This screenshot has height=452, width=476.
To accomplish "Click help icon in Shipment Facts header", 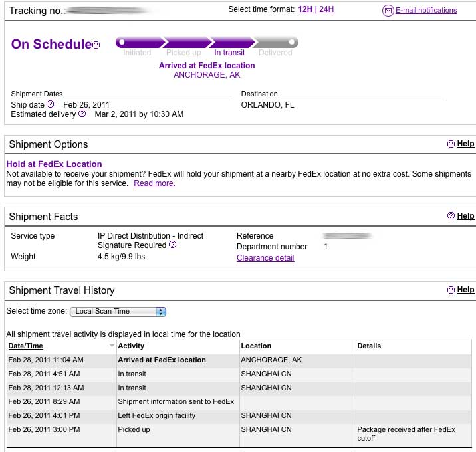I will 451,216.
